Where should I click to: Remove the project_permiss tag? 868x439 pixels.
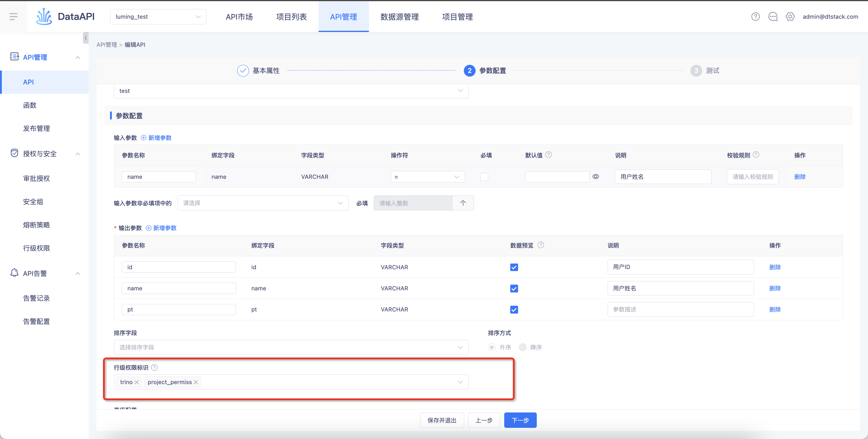tap(195, 382)
